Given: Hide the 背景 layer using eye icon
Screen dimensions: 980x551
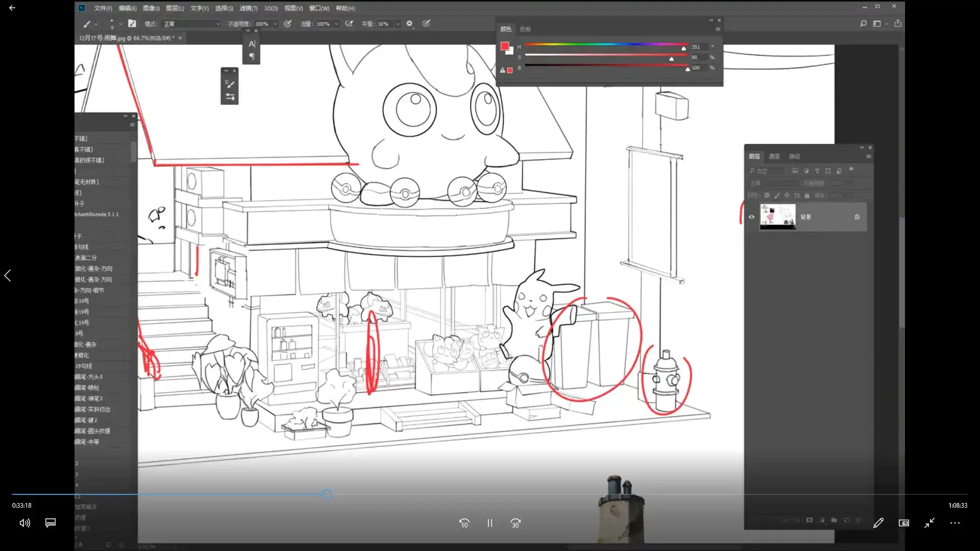Looking at the screenshot, I should [751, 217].
